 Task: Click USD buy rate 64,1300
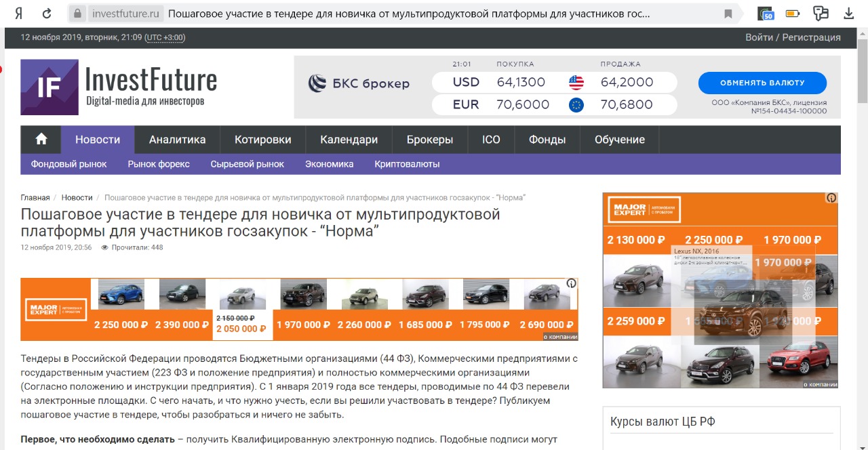coord(521,83)
